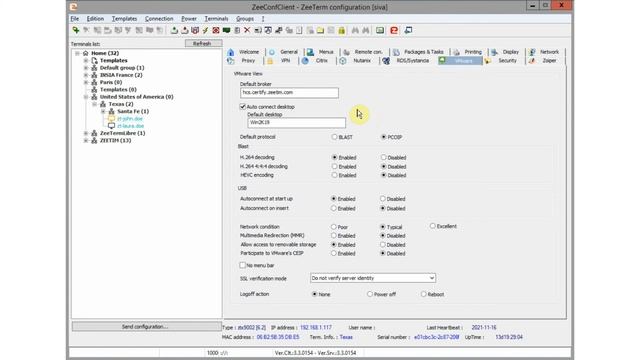Open the Edition menu
Screen dimensions: 640x360
[x=95, y=19]
